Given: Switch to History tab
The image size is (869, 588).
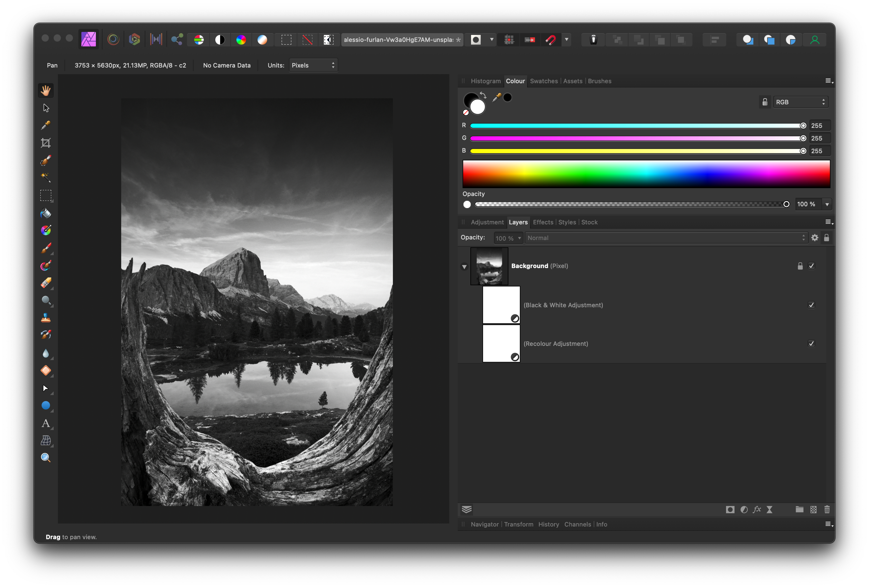Looking at the screenshot, I should [548, 524].
